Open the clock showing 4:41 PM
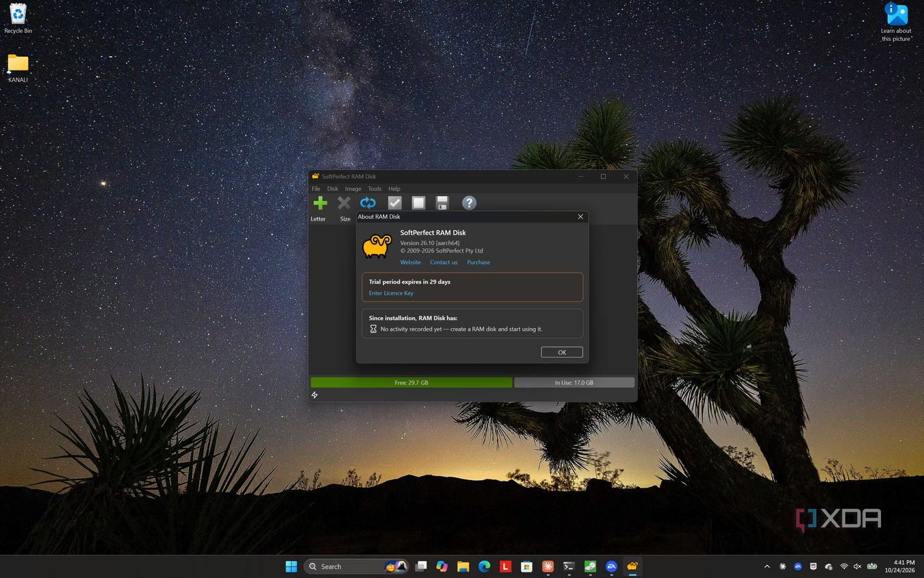This screenshot has width=924, height=578. [899, 566]
